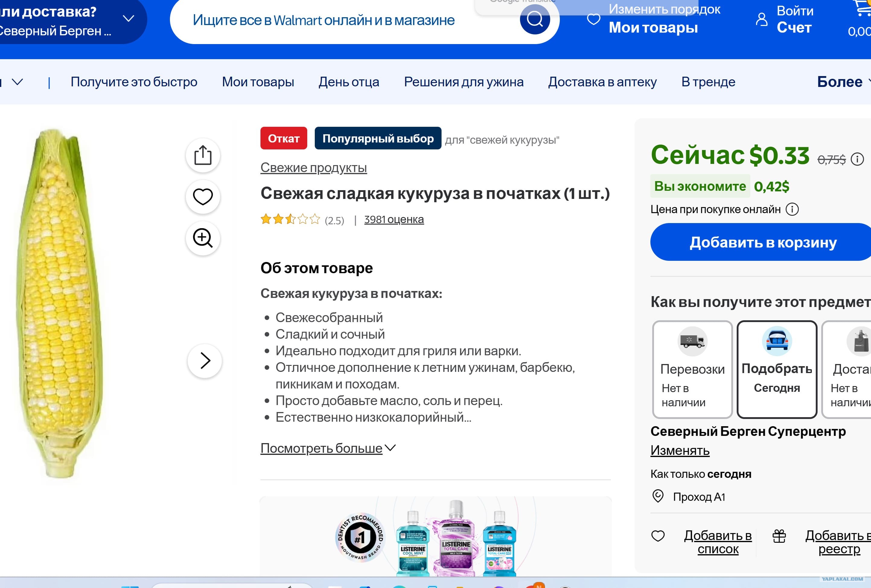Click the heart icon for Добавить в список
This screenshot has width=871, height=588.
pos(658,536)
